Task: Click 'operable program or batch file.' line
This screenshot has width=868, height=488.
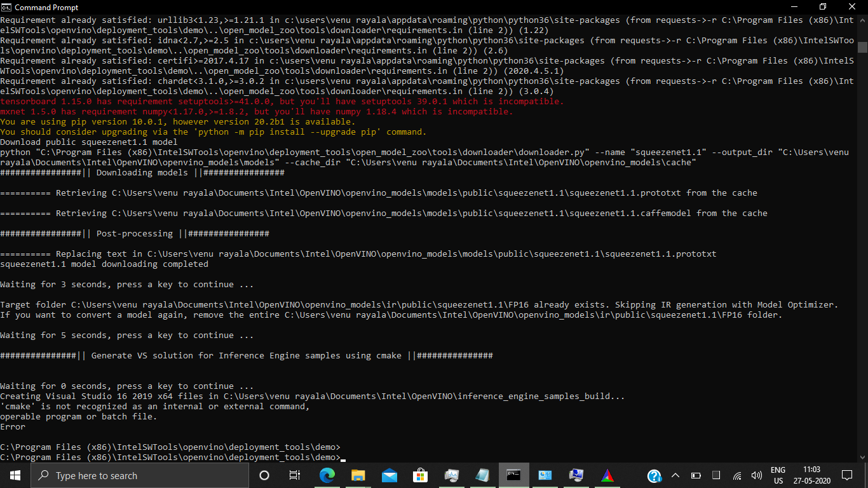Action: 79,417
